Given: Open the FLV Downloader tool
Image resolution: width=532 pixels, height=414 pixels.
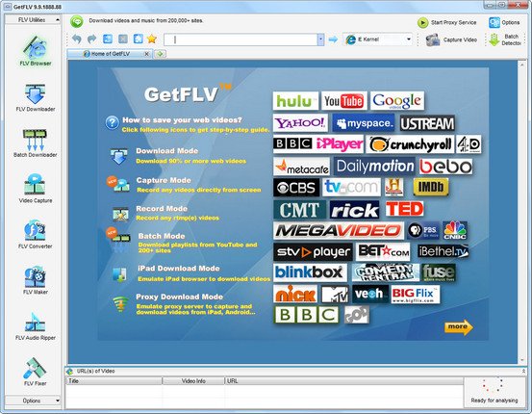Looking at the screenshot, I should pos(36,97).
